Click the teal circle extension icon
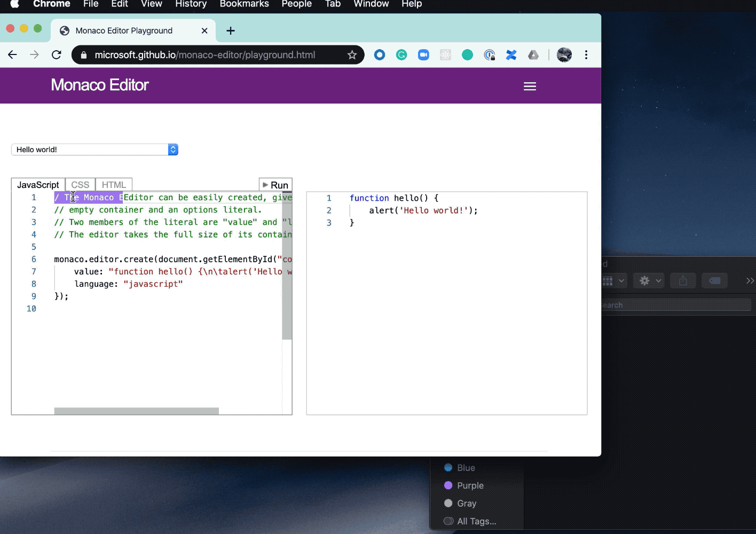 [467, 54]
